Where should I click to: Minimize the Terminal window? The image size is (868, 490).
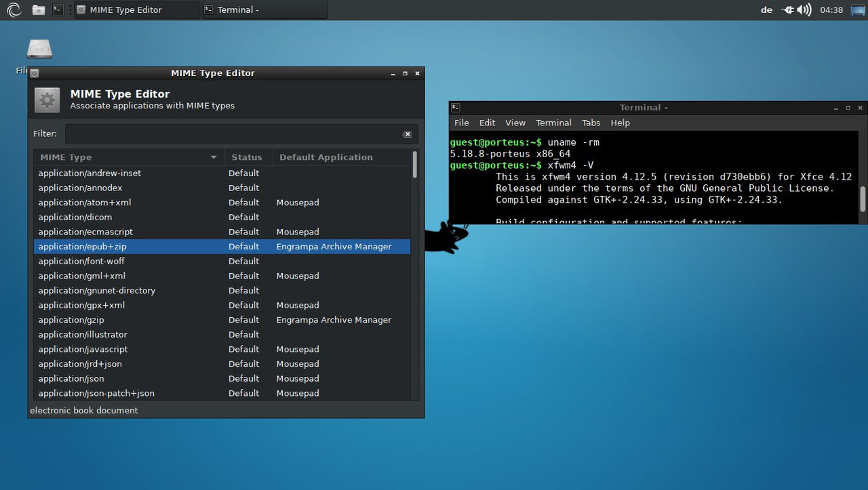click(836, 108)
